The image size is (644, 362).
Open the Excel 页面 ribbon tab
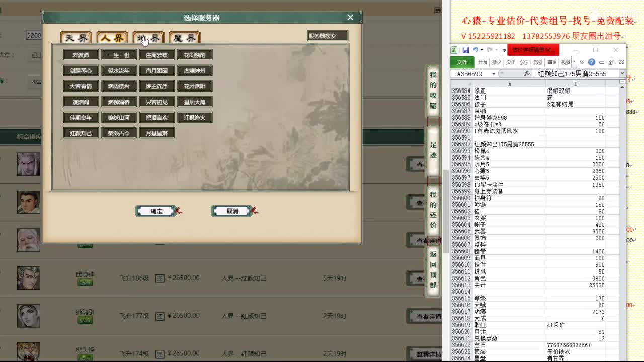click(x=510, y=62)
